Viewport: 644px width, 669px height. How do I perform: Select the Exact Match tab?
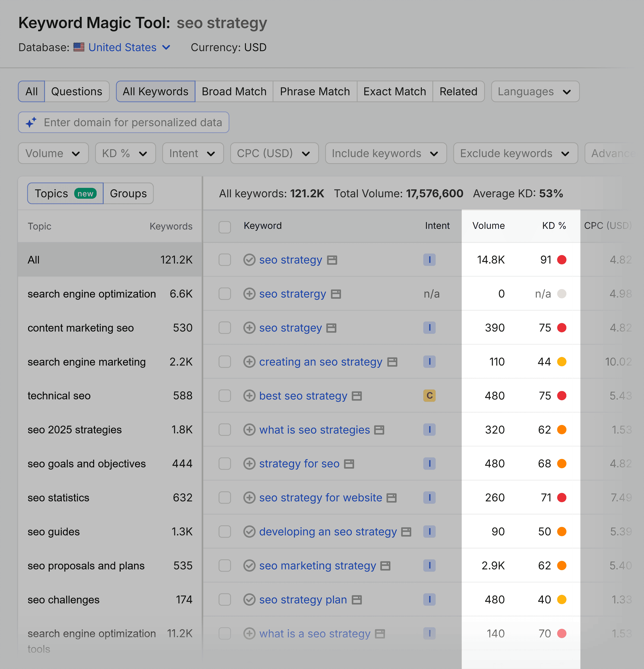pos(395,91)
